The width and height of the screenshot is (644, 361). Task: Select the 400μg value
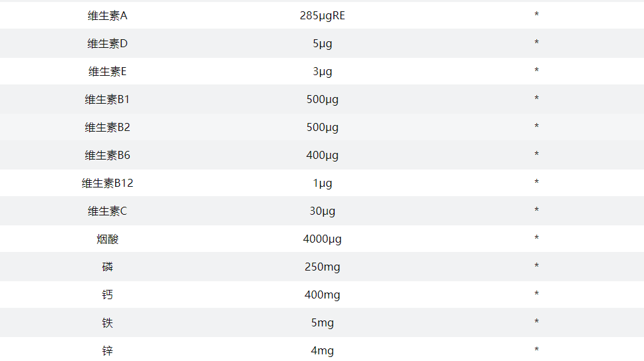click(x=322, y=155)
